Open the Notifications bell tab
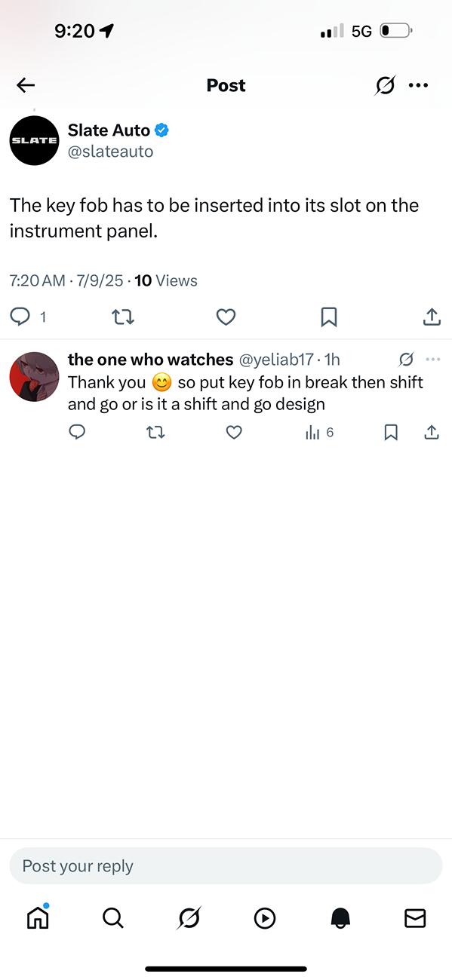452x980 pixels. (340, 917)
